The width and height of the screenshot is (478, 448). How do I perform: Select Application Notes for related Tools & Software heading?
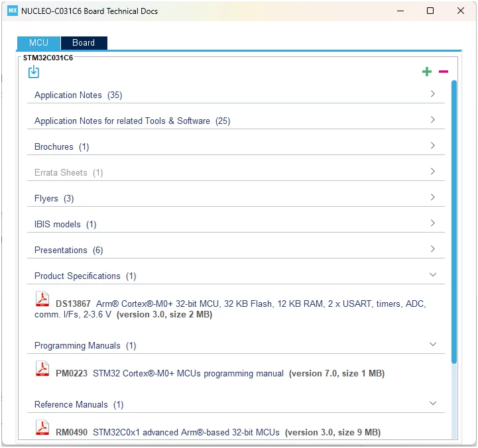[x=133, y=121]
